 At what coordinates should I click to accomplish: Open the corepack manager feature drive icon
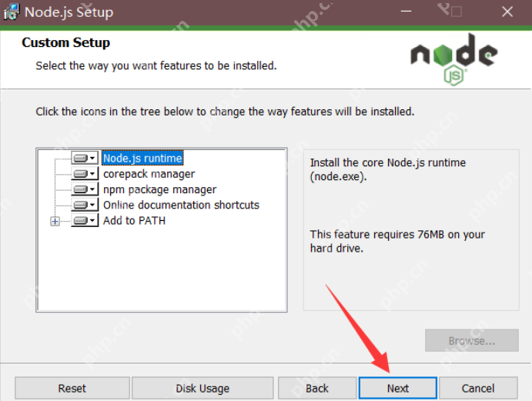[85, 174]
